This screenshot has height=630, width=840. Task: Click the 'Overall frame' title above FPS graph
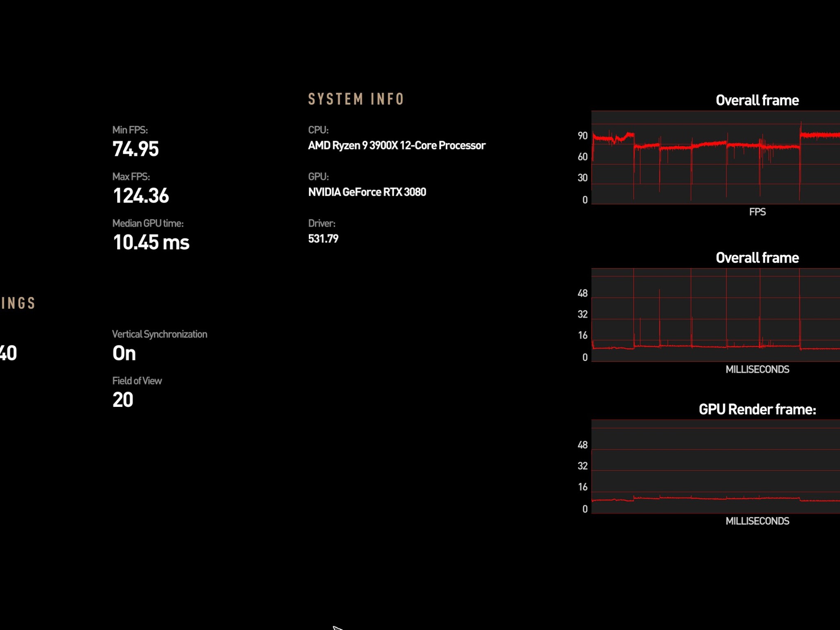click(x=757, y=100)
